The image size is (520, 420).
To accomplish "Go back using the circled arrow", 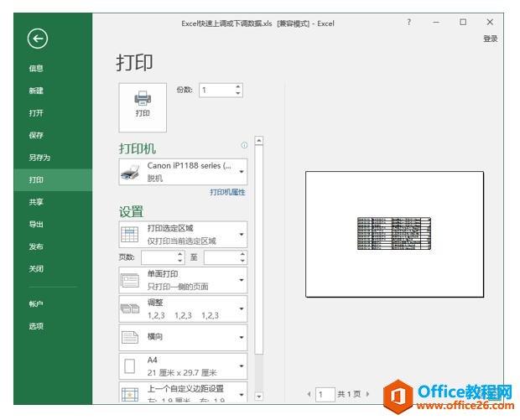I will (38, 39).
